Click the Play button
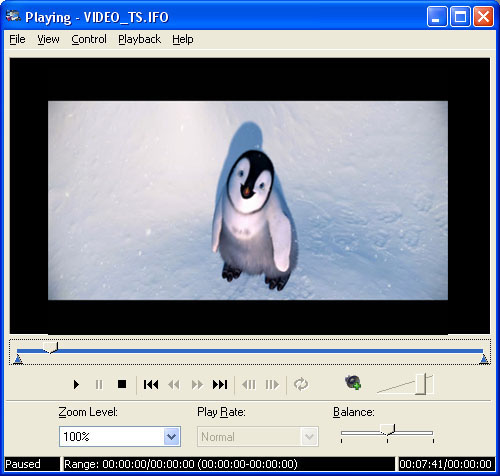 pos(76,385)
